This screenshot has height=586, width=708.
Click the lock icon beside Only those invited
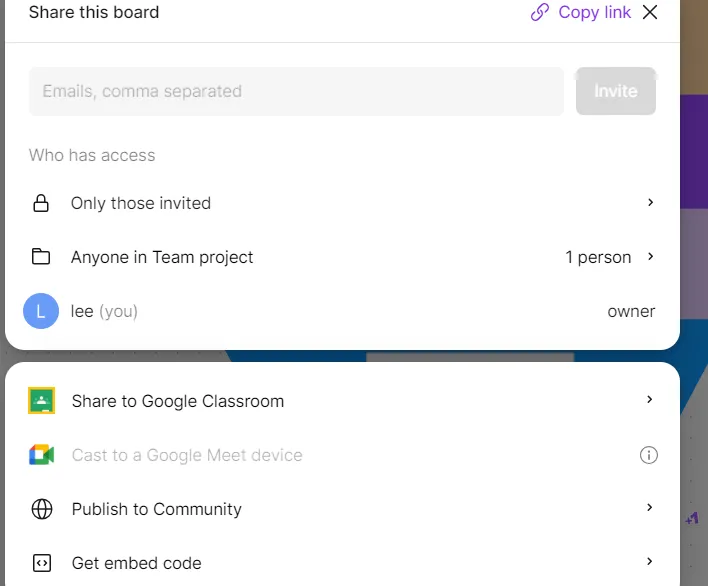[x=41, y=203]
